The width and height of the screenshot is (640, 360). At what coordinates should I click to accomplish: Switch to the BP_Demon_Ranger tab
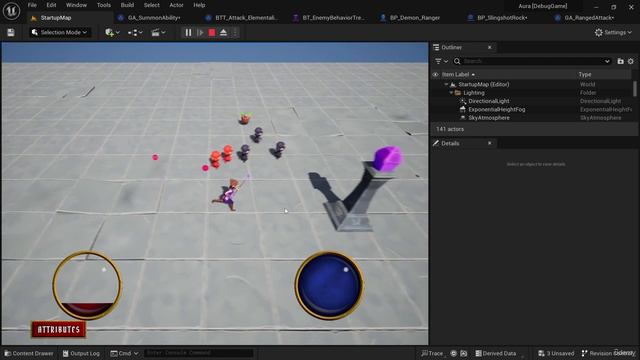(415, 18)
